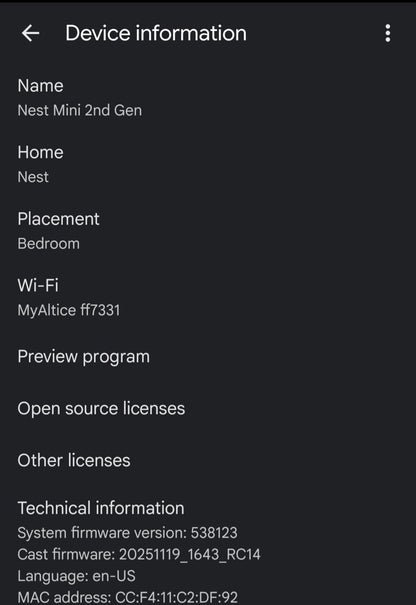Tap the System firmware version 538123 line
The height and width of the screenshot is (605, 416).
point(128,533)
